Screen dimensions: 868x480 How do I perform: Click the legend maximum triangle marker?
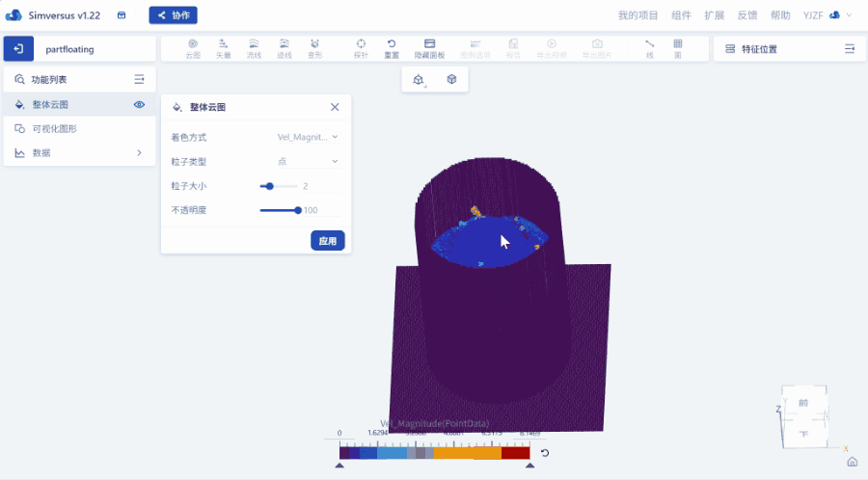(x=529, y=466)
